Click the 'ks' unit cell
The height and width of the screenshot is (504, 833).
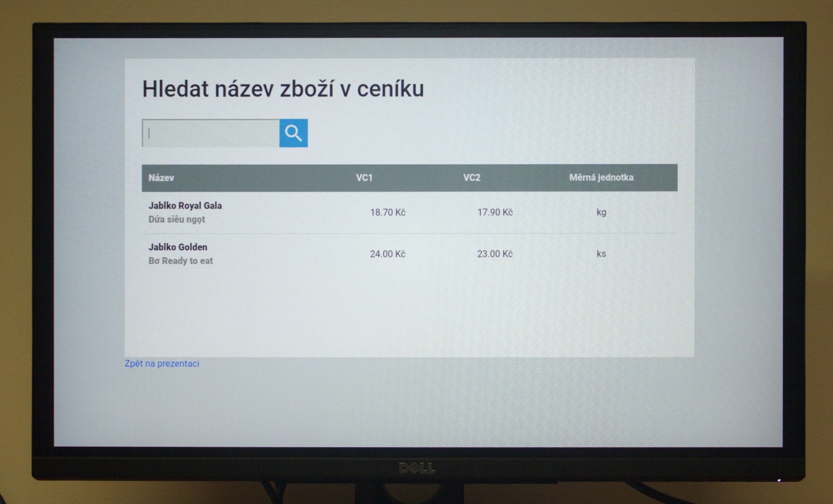(601, 254)
